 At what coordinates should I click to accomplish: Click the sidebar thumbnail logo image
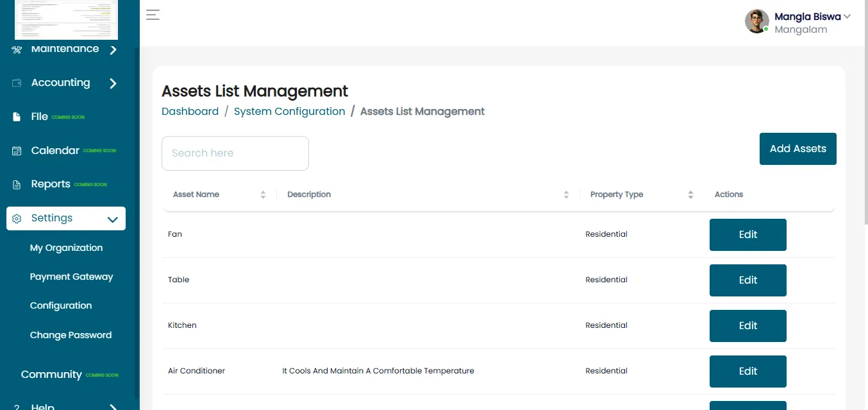66,19
